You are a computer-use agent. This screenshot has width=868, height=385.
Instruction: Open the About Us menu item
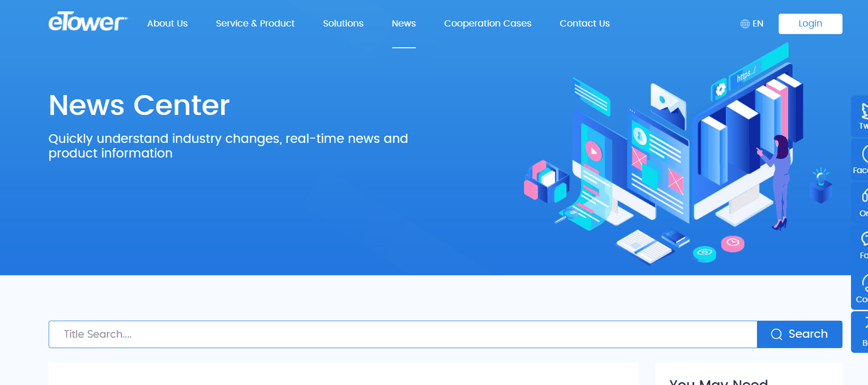coord(167,24)
